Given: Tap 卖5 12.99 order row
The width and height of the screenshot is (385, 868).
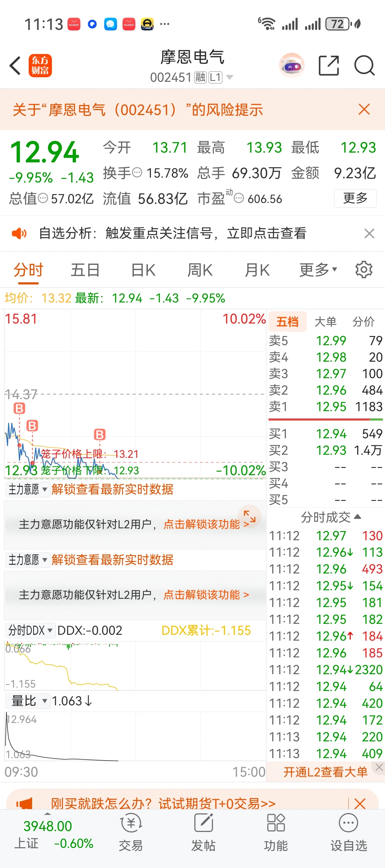Looking at the screenshot, I should tap(326, 341).
